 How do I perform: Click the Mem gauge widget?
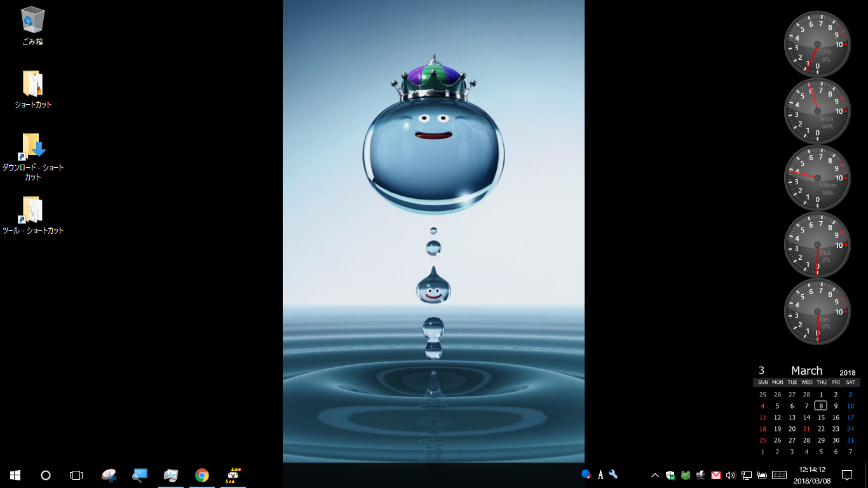[x=817, y=111]
